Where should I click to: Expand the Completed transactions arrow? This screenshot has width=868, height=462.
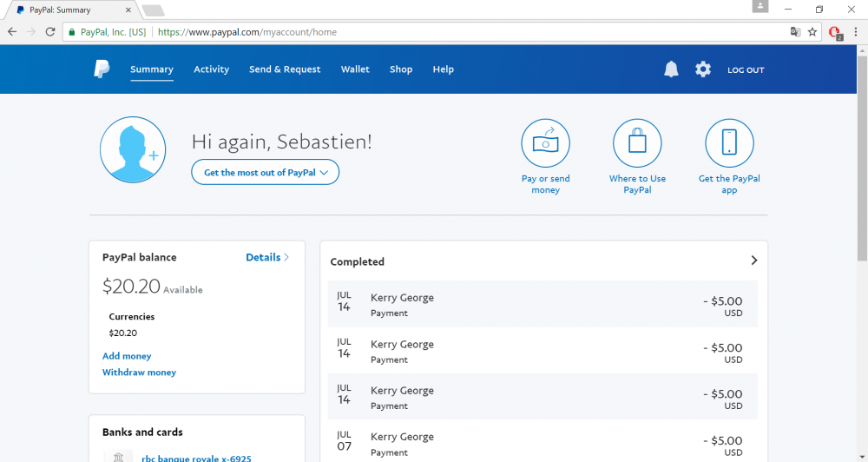point(753,261)
